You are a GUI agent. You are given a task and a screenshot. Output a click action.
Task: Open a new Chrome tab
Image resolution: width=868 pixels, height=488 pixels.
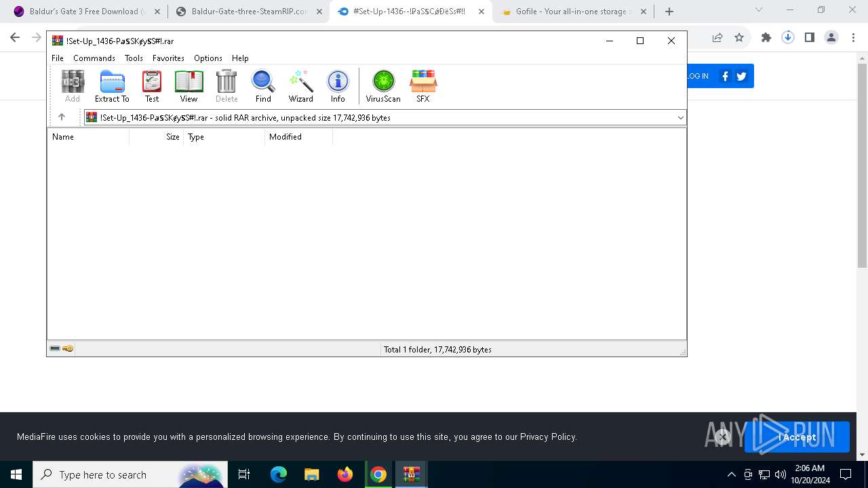pos(669,12)
